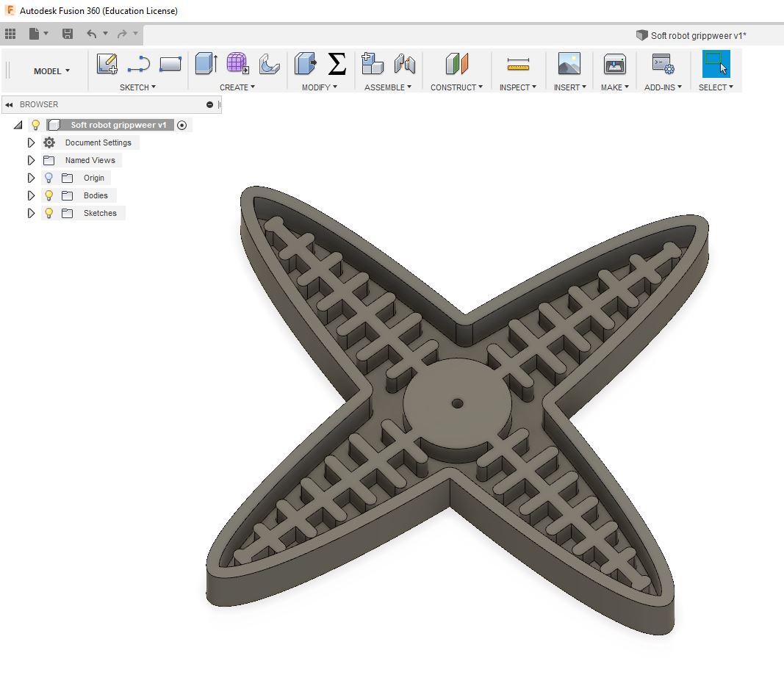Toggle Bodies visibility lightbulb
The image size is (784, 686).
coord(49,195)
